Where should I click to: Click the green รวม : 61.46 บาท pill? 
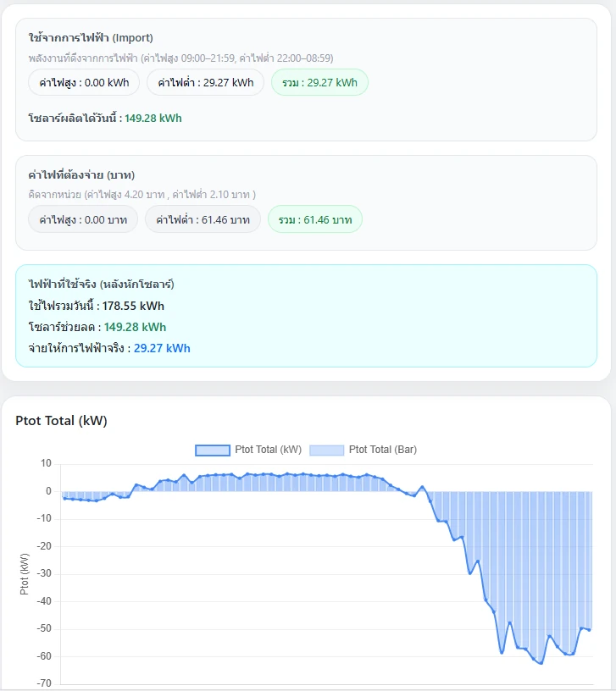(315, 219)
